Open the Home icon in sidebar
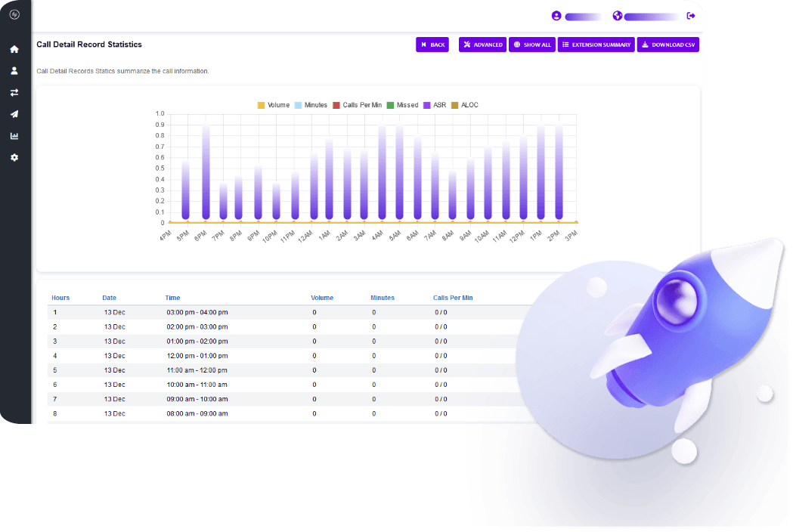The image size is (793, 532). [14, 50]
